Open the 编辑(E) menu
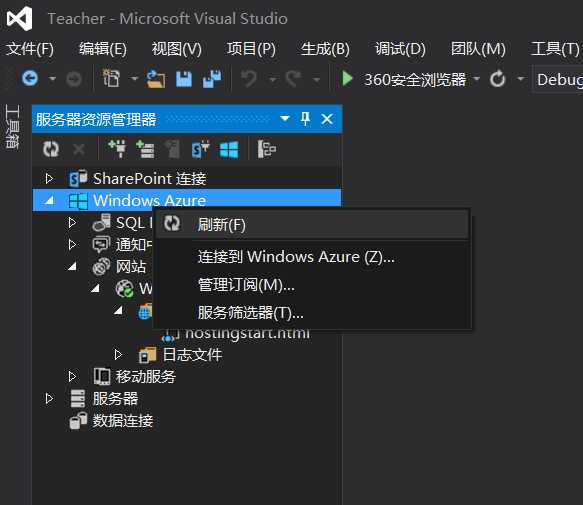This screenshot has height=505, width=583. (x=103, y=49)
